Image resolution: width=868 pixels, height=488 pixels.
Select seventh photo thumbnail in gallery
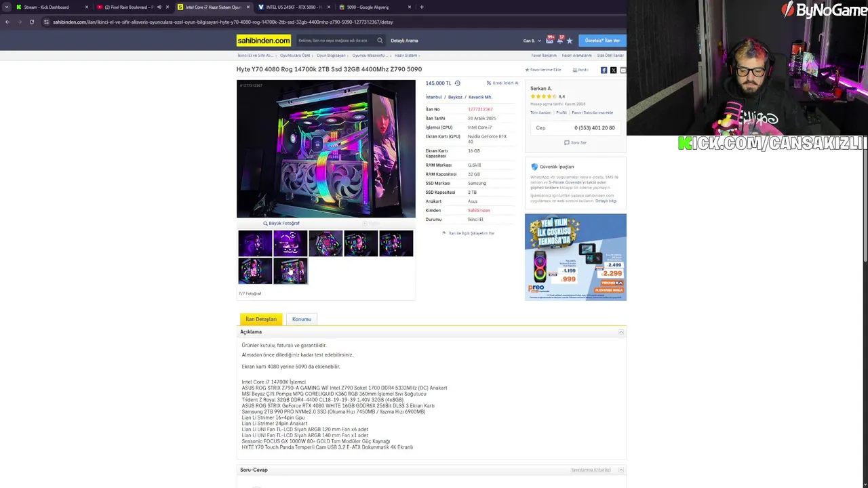[x=290, y=271]
